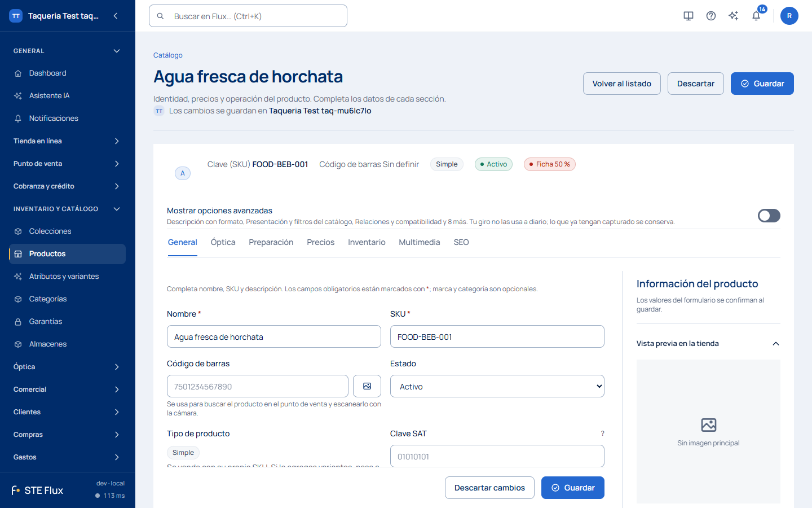Image resolution: width=812 pixels, height=508 pixels.
Task: Expand Cobranza y crédito menu
Action: coord(67,186)
